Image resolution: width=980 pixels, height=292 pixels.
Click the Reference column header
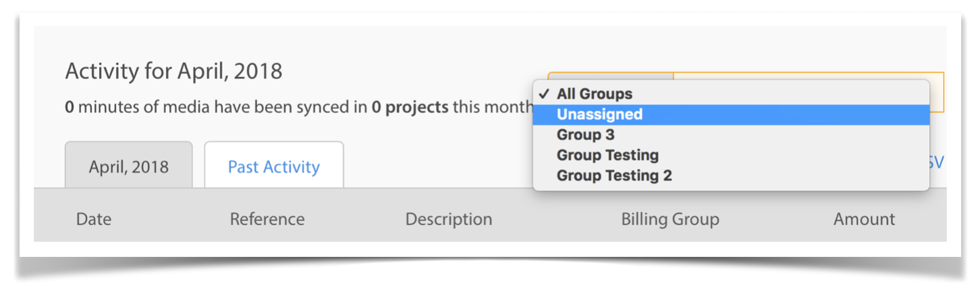point(267,219)
